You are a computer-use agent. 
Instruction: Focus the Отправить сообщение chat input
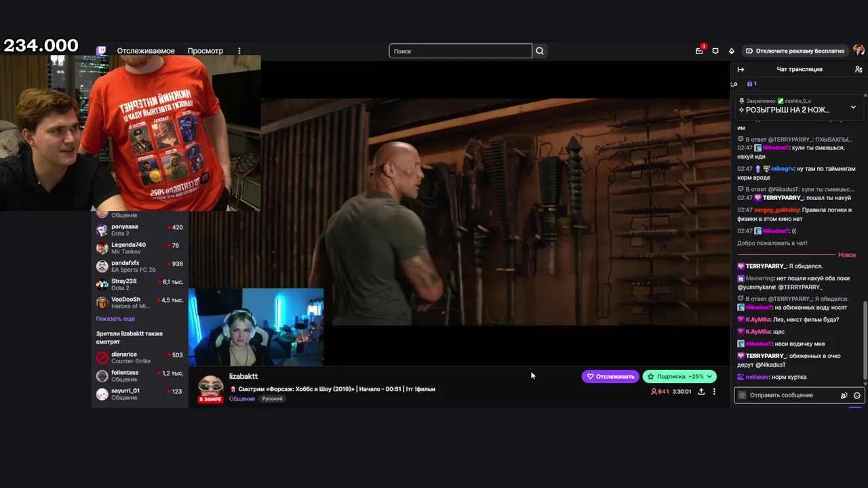click(792, 395)
